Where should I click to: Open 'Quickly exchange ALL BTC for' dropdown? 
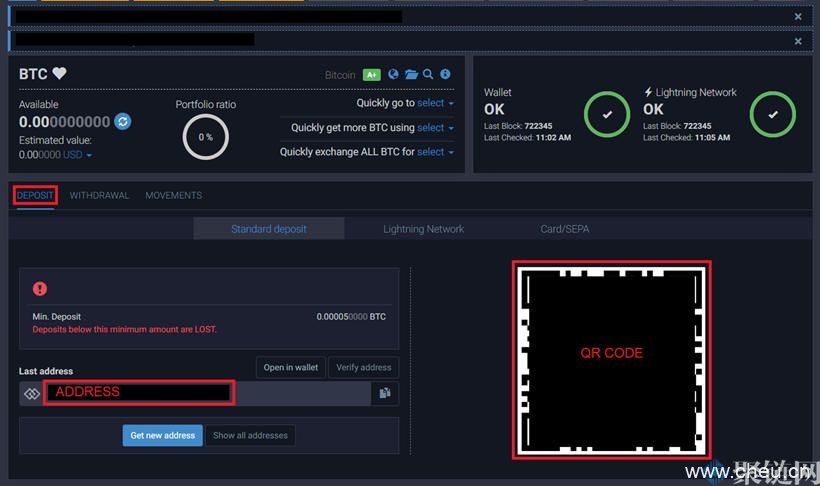click(x=435, y=152)
